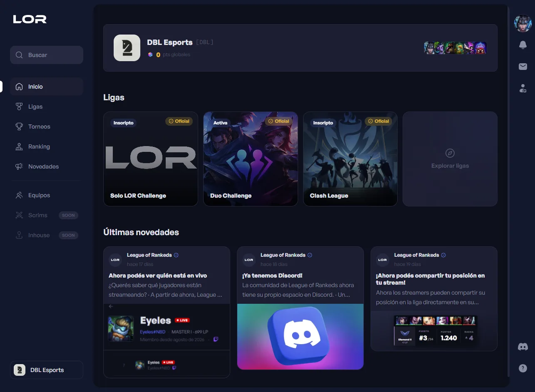Open the Solo LOR Challenge league card
535x392 pixels.
pos(151,159)
